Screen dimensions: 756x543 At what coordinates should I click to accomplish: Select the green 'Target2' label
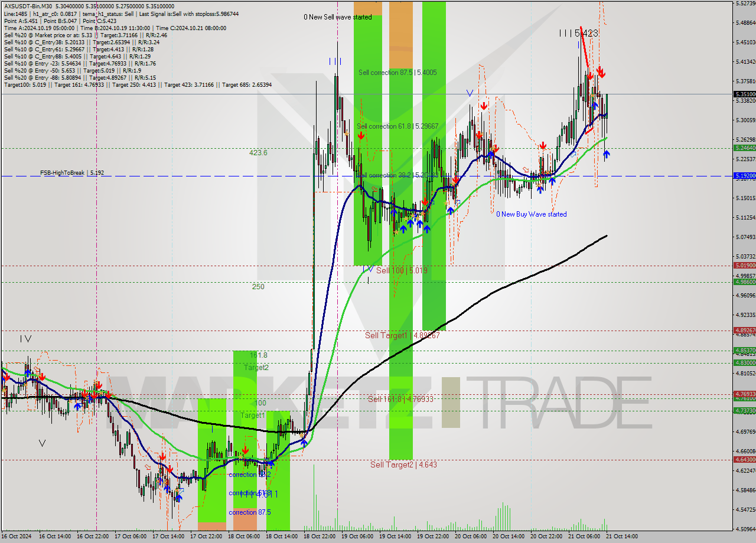pos(256,367)
